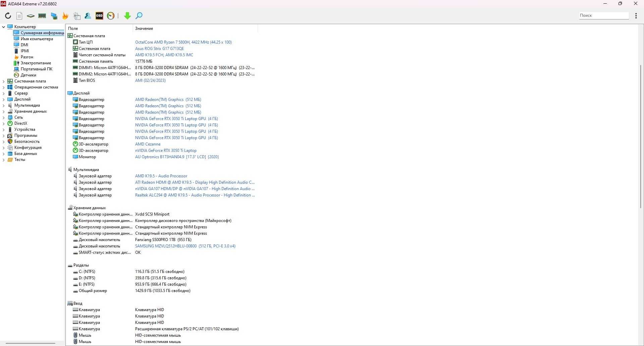The image size is (644, 346).
Task: Open the preferences checklist toolbar icon
Action: [x=77, y=16]
